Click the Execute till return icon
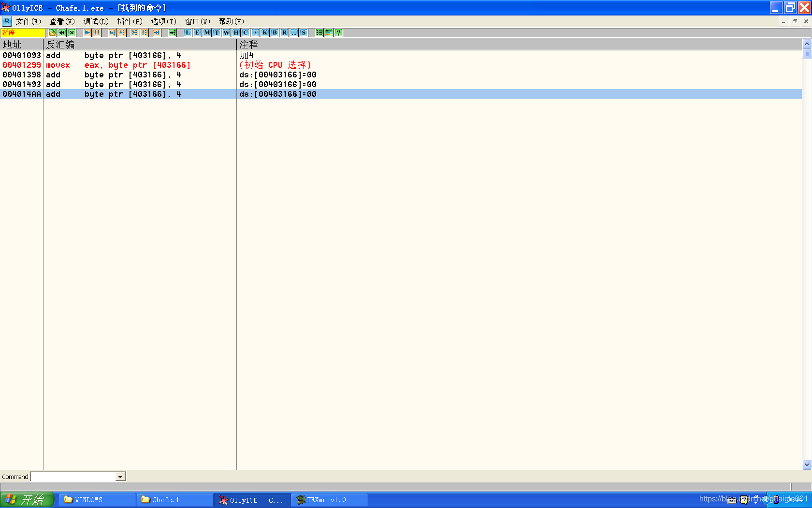812x508 pixels. pos(157,32)
